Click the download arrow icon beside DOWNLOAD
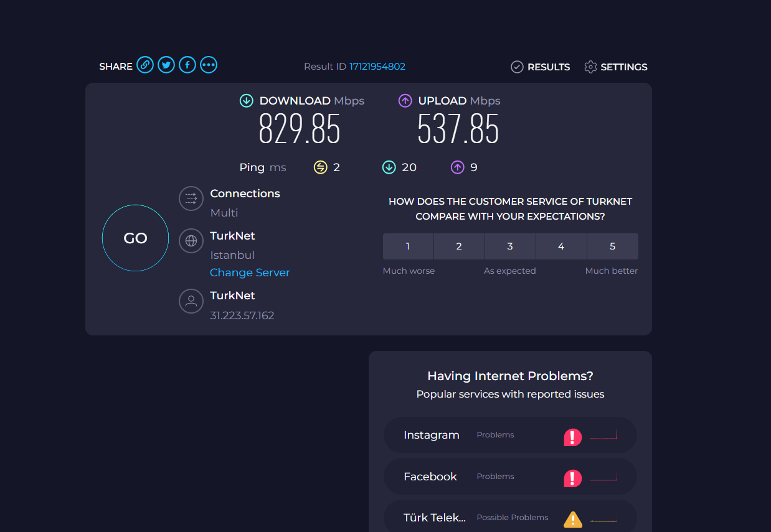Image resolution: width=771 pixels, height=532 pixels. tap(247, 101)
